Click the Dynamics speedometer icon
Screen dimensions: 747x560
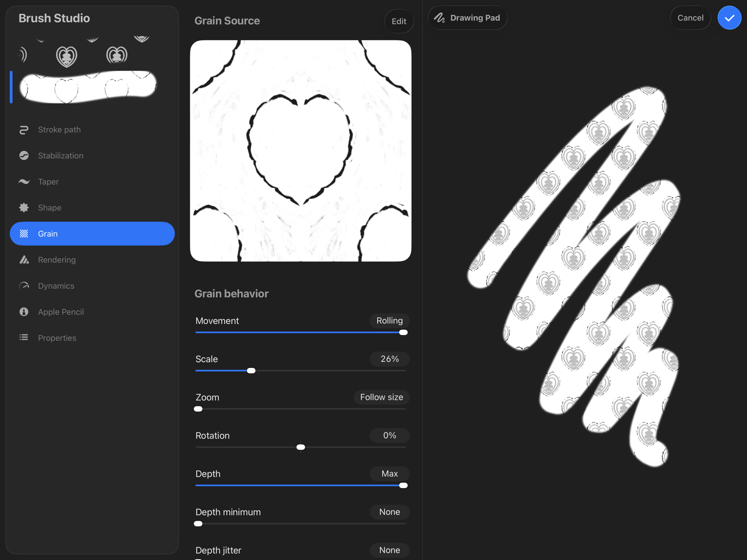coord(24,286)
